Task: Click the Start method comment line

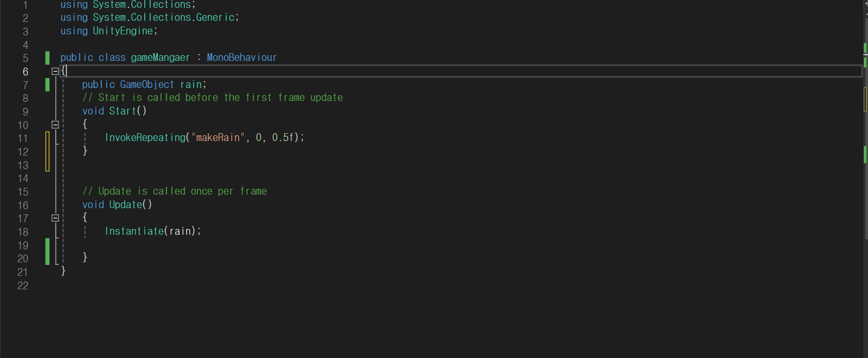Action: 213,97
